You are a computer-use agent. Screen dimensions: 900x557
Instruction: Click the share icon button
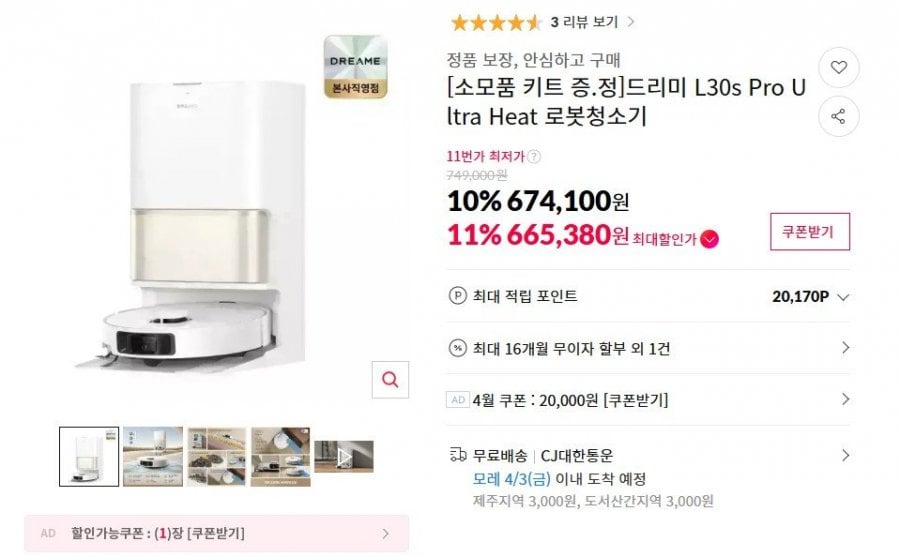839,117
